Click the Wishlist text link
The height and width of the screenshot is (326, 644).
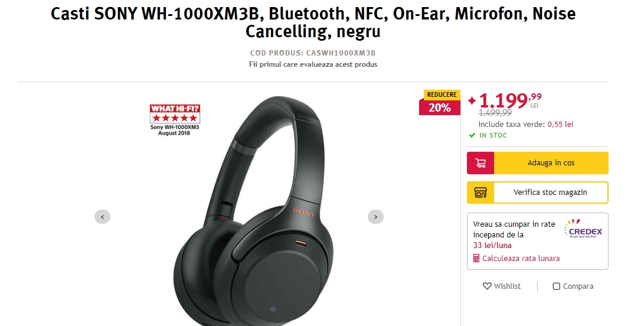pyautogui.click(x=507, y=286)
